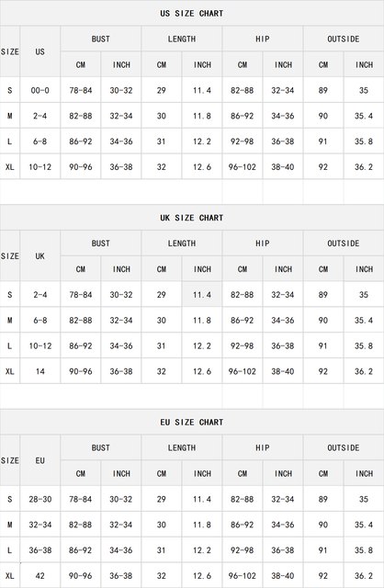Click LENGTH header in UK chart
The image size is (384, 588).
coord(182,243)
